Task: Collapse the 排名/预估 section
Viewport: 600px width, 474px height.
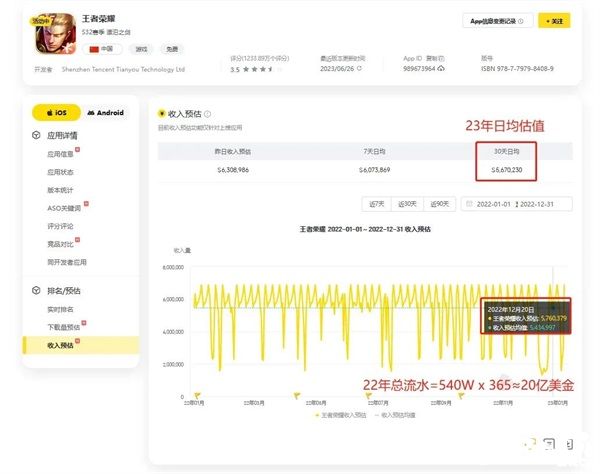Action: (x=64, y=291)
